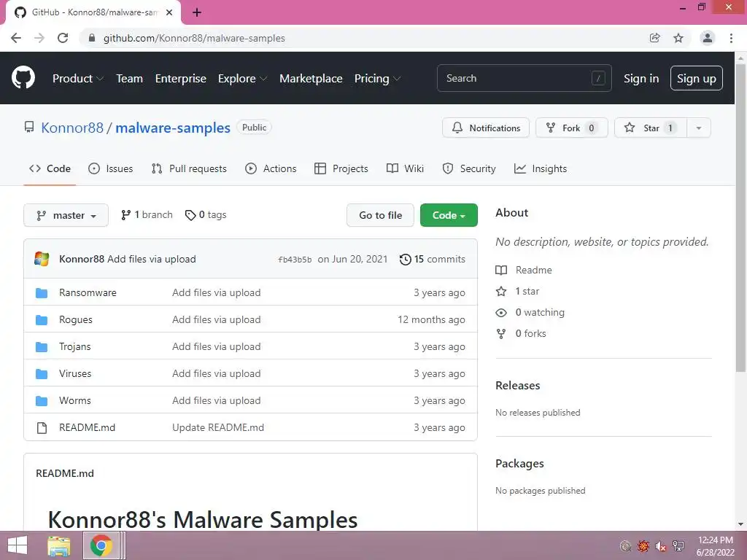Open the GitHub Octocat logo homepage
Viewport: 747px width, 560px height.
point(23,78)
